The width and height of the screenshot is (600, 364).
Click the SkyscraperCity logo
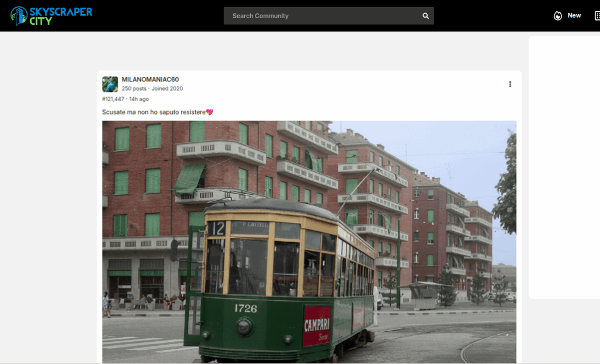click(x=52, y=16)
